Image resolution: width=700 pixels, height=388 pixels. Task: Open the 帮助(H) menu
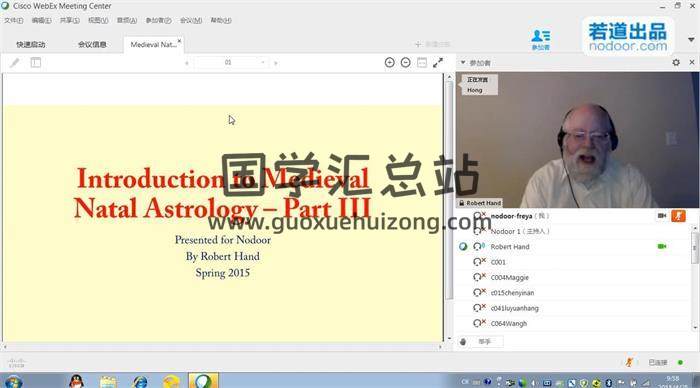coord(221,20)
